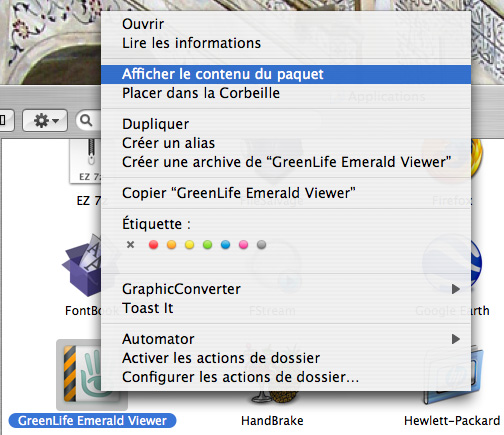Apply the gray label color
This screenshot has height=435, width=504.
261,245
